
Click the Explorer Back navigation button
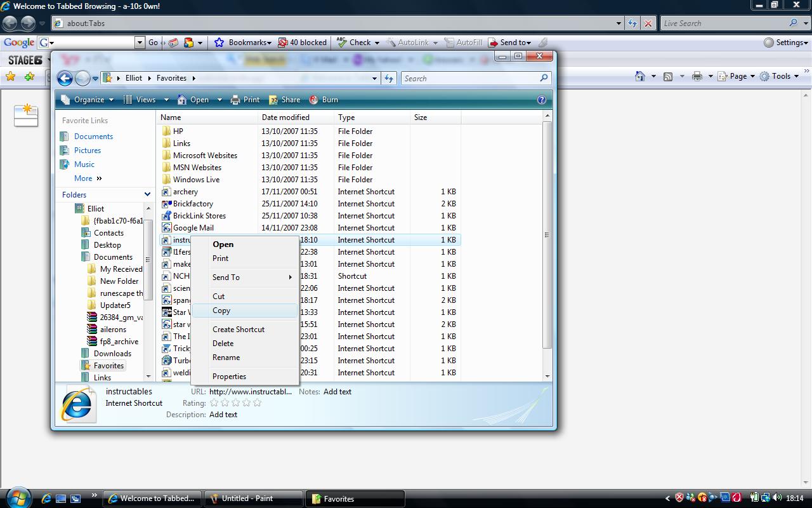point(65,78)
